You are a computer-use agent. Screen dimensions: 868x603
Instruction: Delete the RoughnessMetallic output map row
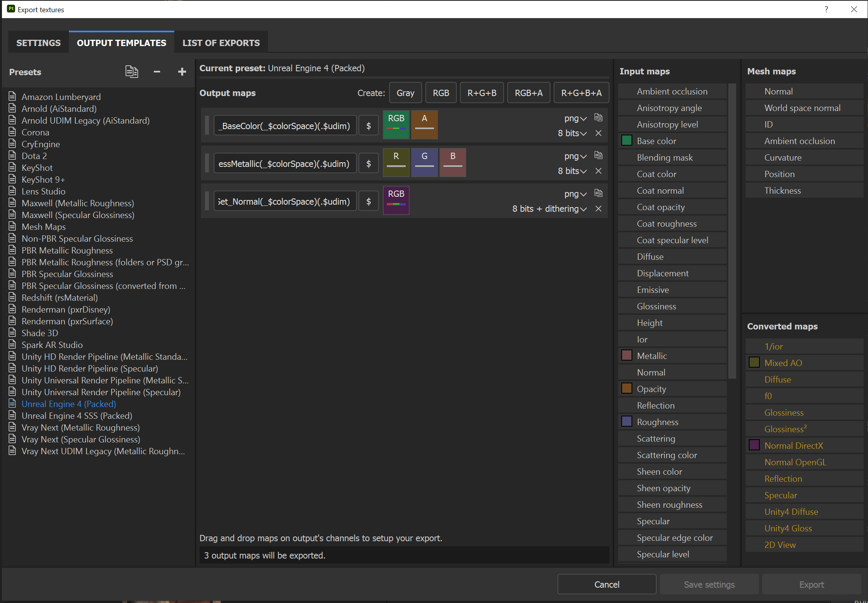tap(598, 171)
